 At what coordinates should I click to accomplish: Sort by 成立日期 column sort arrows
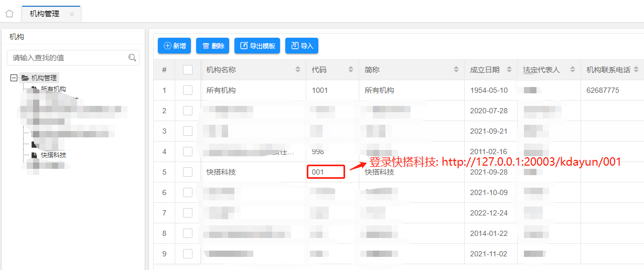pyautogui.click(x=509, y=70)
